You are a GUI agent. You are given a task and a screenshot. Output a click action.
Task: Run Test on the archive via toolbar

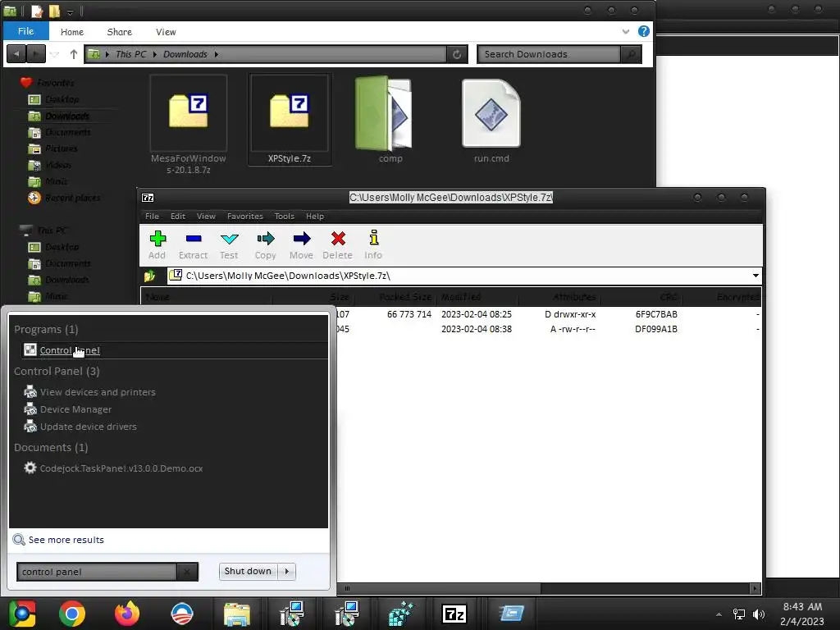pyautogui.click(x=229, y=244)
